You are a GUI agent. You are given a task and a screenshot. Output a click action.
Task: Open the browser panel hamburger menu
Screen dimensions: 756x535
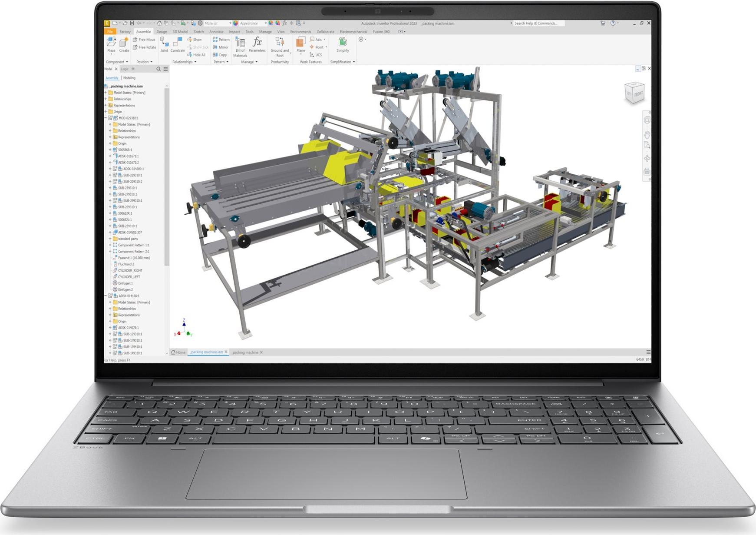(165, 69)
